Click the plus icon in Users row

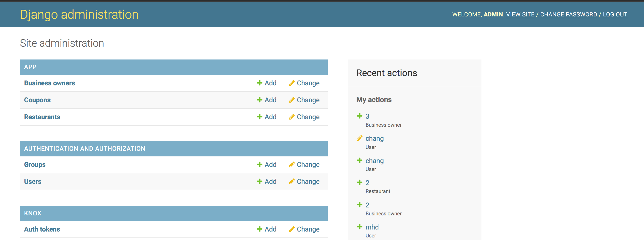(259, 181)
